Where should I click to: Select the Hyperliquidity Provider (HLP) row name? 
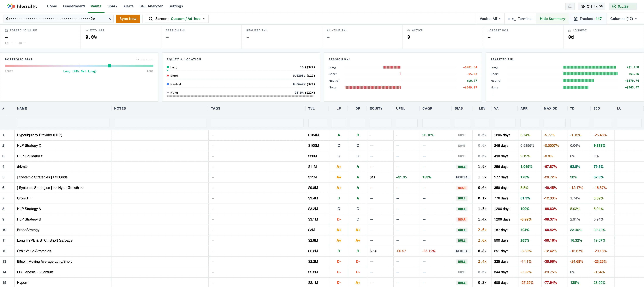coord(40,135)
